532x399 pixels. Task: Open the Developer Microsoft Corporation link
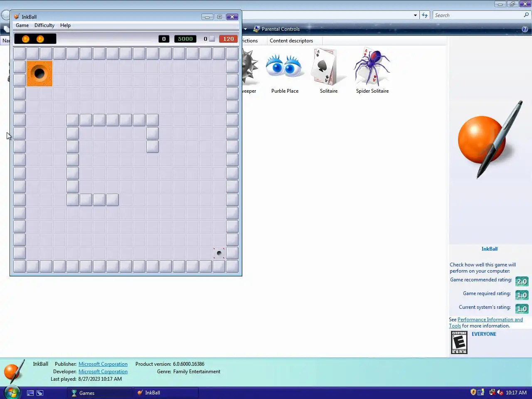pyautogui.click(x=103, y=372)
